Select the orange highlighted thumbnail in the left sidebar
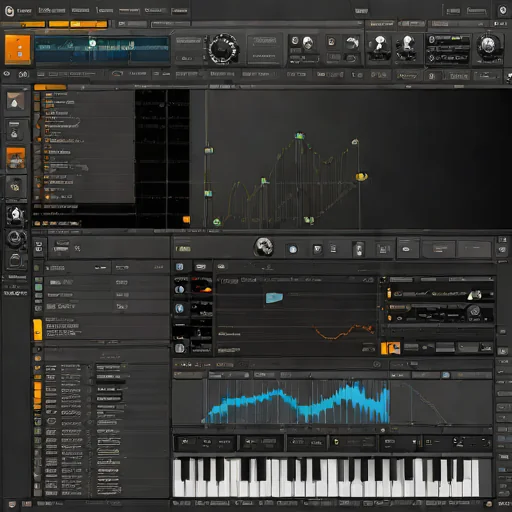The image size is (512, 512). pos(16,159)
